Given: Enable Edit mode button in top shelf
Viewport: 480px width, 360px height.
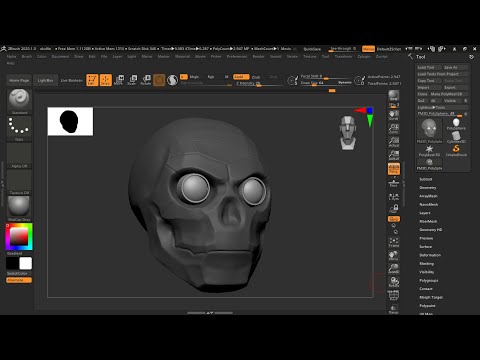Looking at the screenshot, I should click(x=92, y=80).
